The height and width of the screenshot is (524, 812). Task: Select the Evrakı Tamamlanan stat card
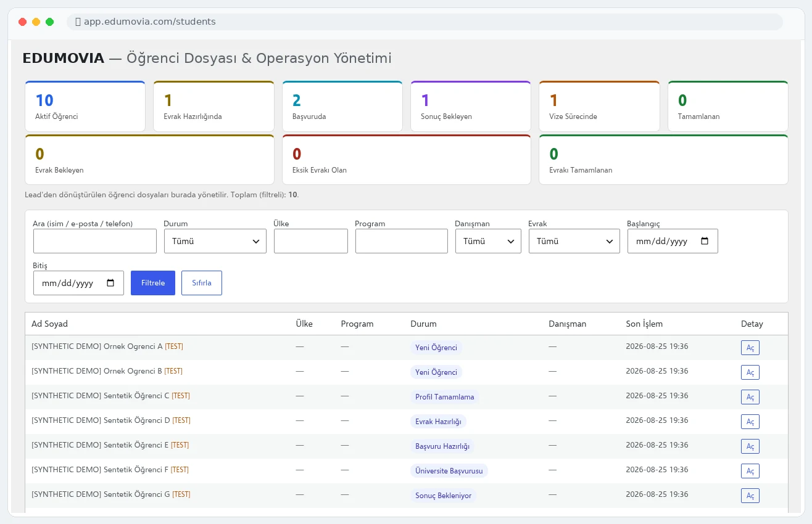[x=664, y=160]
